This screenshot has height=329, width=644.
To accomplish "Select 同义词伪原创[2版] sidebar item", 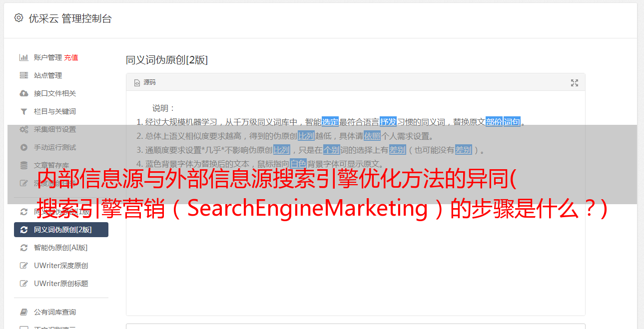I will tap(61, 230).
